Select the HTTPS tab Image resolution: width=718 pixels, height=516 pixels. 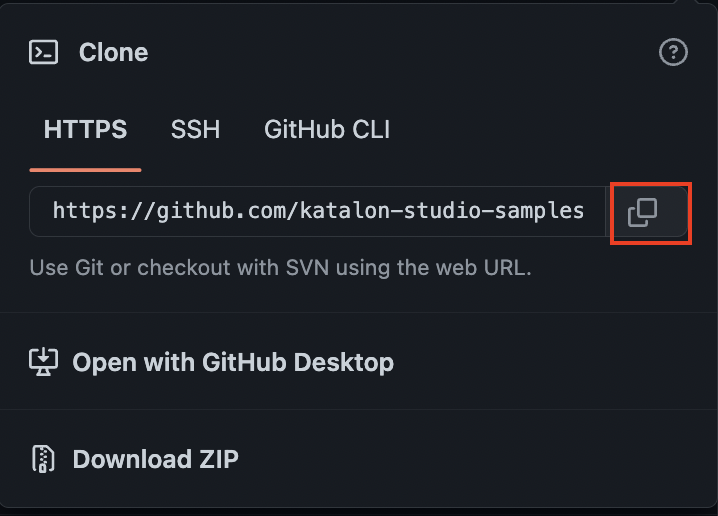click(85, 129)
